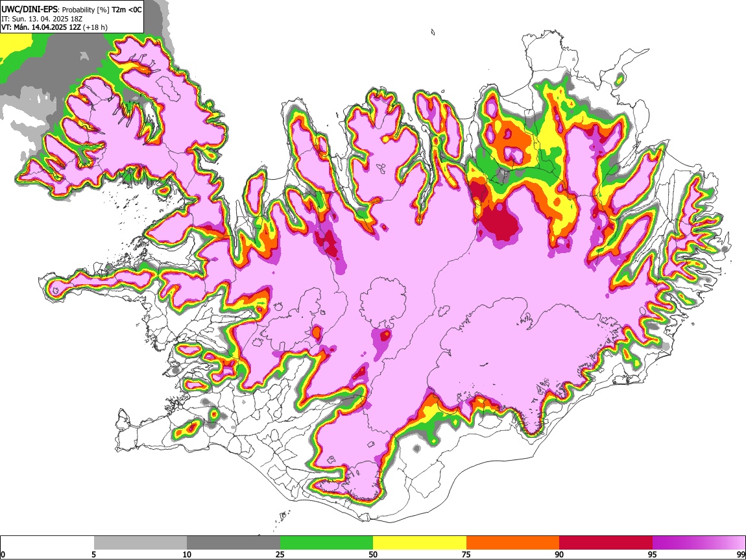
Task: Click the legend label '90'
Action: (559, 555)
